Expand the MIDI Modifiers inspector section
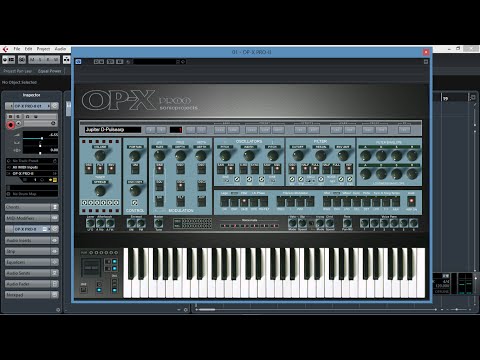This screenshot has height=360, width=480. [x=28, y=218]
